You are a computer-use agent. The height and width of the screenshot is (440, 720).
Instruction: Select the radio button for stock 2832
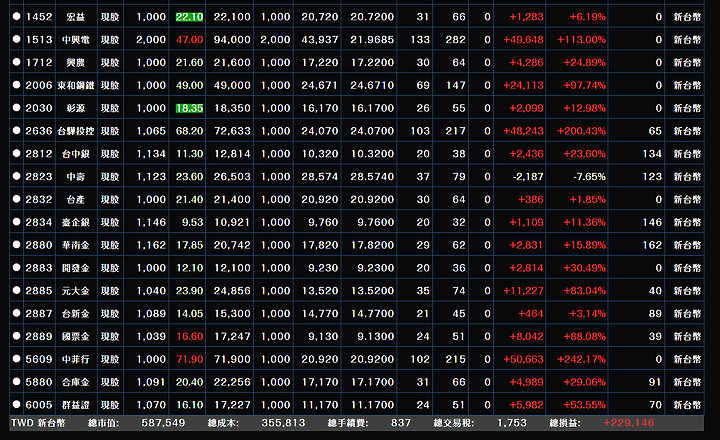tap(17, 199)
